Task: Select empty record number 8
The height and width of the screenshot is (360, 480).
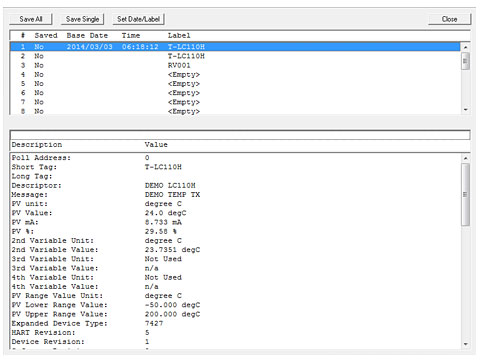Action: pos(235,111)
